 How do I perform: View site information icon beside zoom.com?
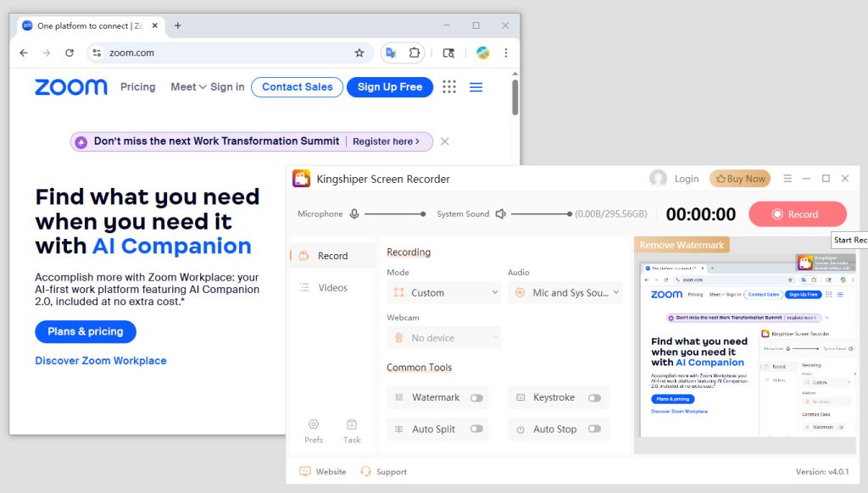click(x=97, y=53)
